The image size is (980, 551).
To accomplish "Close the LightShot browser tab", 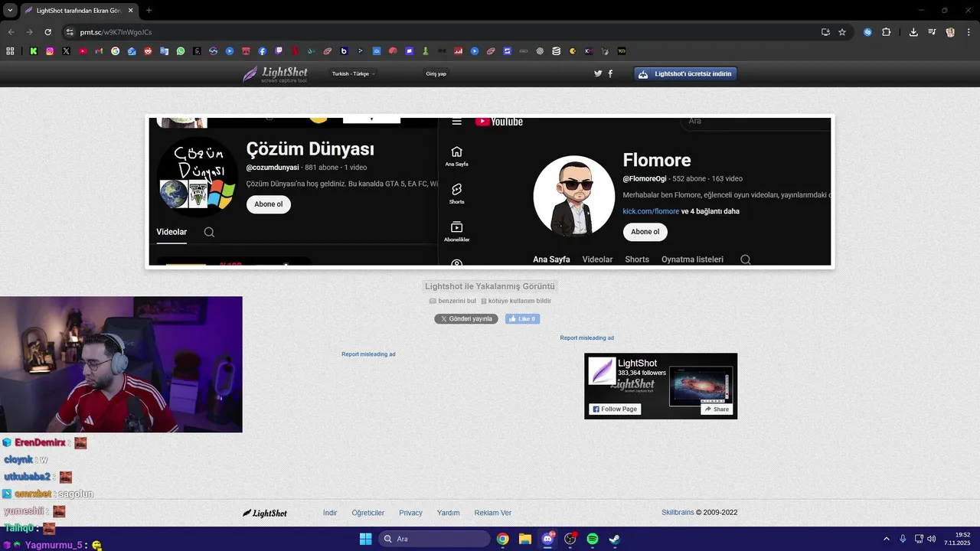I will point(129,10).
